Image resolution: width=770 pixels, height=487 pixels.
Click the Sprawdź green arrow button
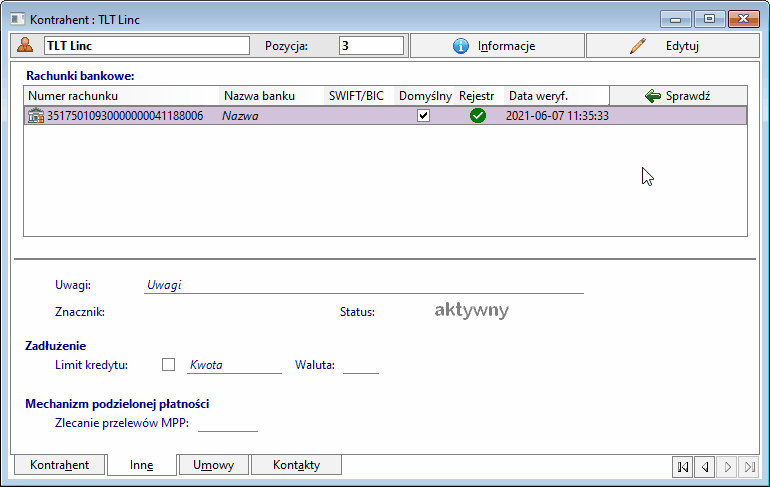point(677,96)
